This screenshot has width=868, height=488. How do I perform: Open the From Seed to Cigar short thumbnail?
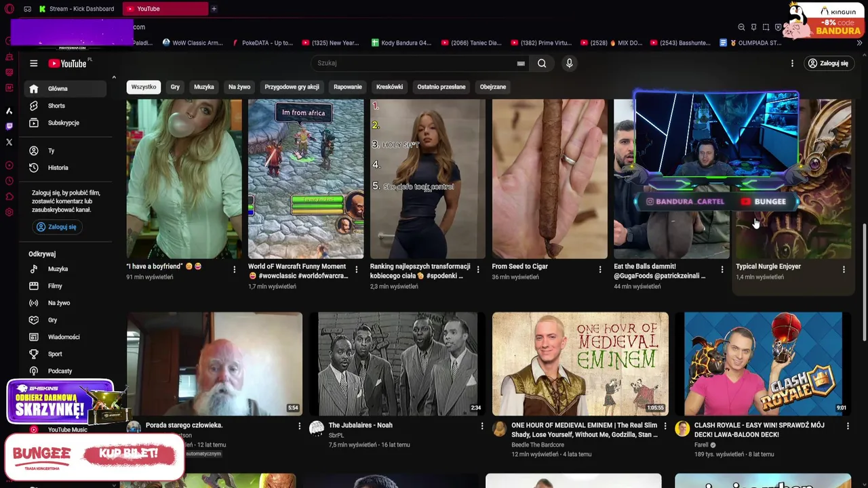(549, 179)
